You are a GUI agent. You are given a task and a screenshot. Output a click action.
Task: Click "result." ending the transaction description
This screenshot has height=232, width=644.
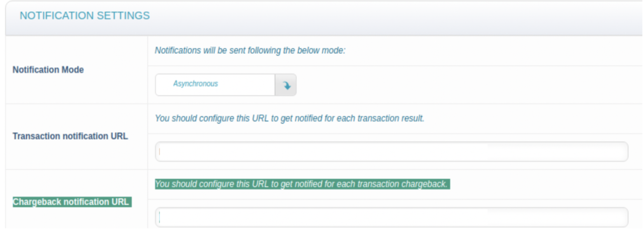coord(414,119)
